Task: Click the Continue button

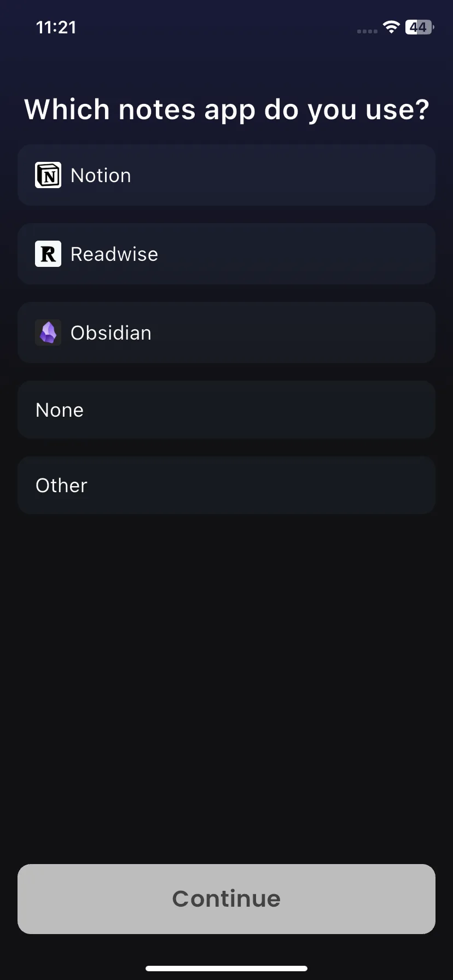Action: pyautogui.click(x=226, y=899)
